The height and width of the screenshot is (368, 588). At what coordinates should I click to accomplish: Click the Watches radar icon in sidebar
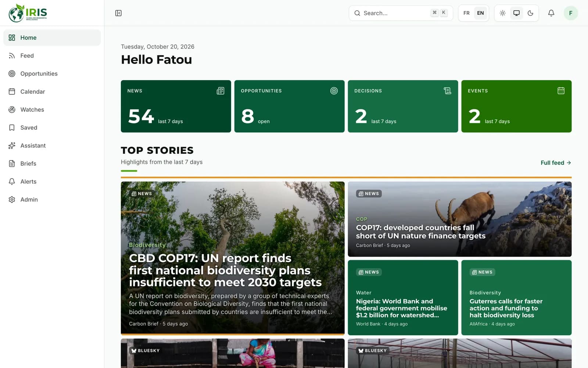click(12, 110)
